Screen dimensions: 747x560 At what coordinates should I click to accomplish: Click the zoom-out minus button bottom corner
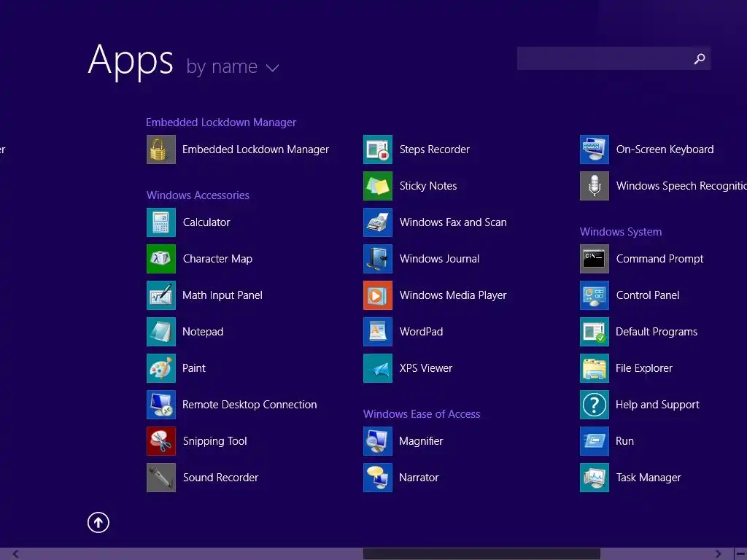[741, 554]
